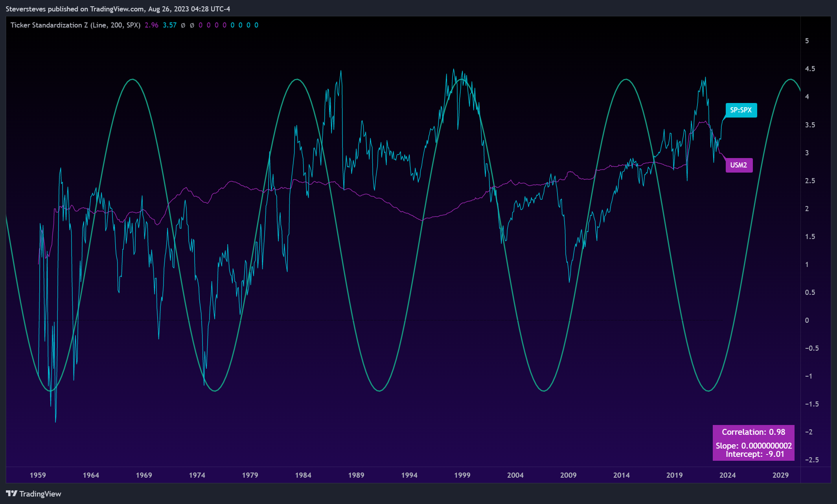Click the 2019 label on time axis
The width and height of the screenshot is (837, 504).
[x=675, y=475]
